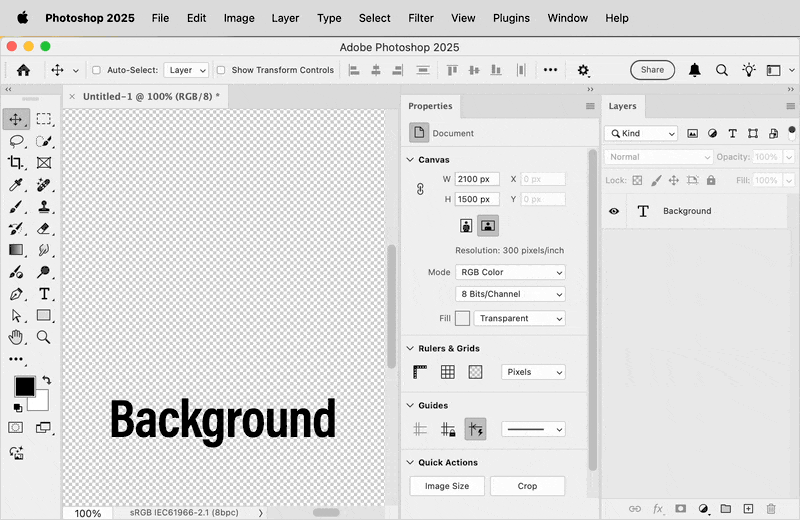800x520 pixels.
Task: Select the Gradient tool
Action: pyautogui.click(x=16, y=250)
